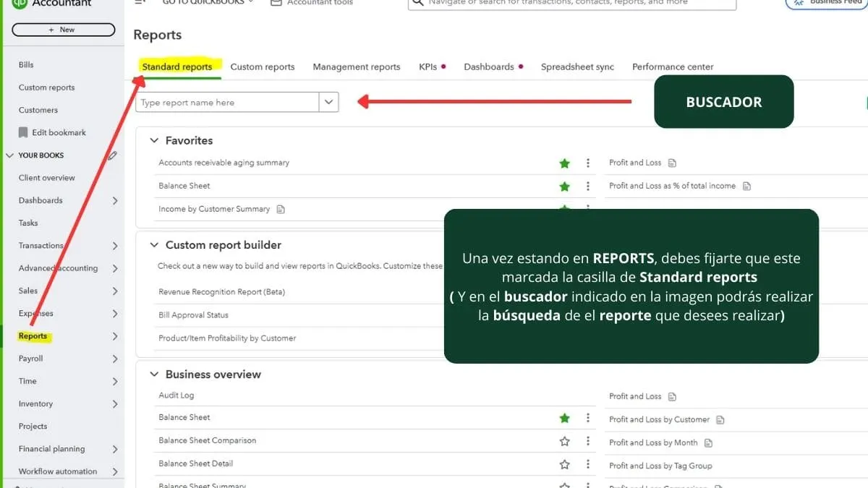Open 'Income by Customer Summary' report
The width and height of the screenshot is (868, 488).
214,209
